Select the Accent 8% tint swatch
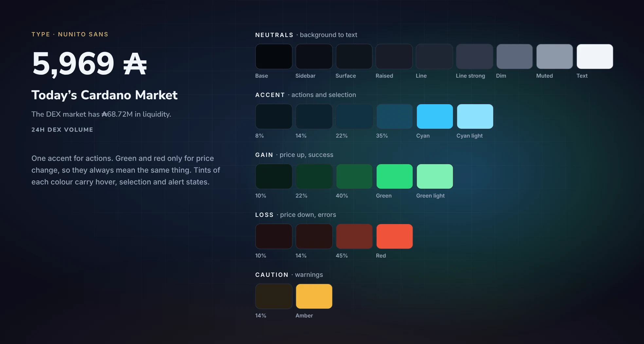Viewport: 644px width, 344px height. click(274, 116)
